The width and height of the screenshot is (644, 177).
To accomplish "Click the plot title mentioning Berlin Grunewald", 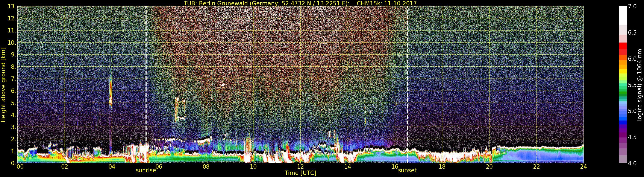I will click(x=300, y=3).
